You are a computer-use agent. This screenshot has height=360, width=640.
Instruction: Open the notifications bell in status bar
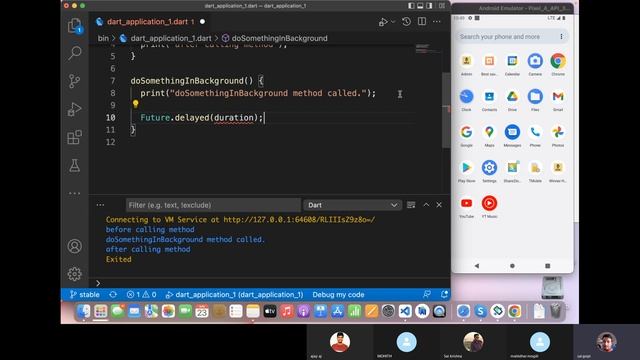click(444, 294)
